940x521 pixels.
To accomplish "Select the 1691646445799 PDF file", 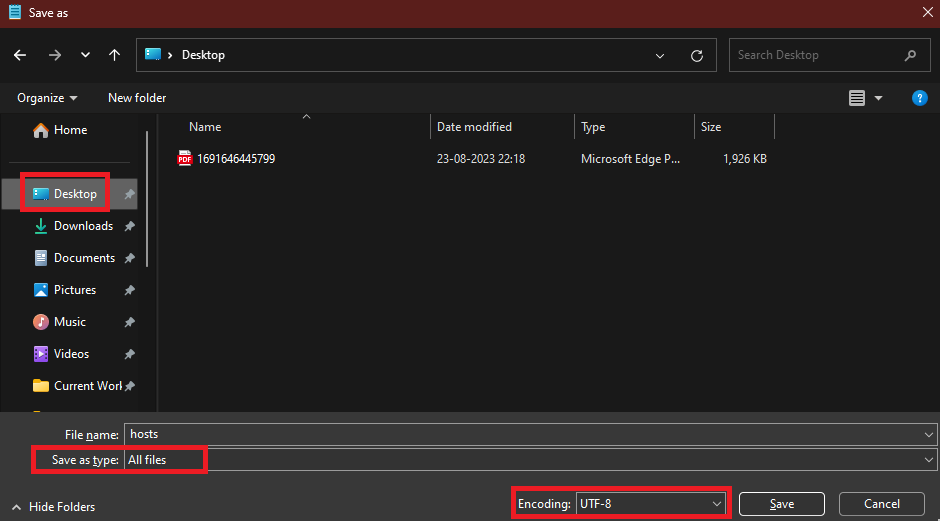I will (x=236, y=159).
